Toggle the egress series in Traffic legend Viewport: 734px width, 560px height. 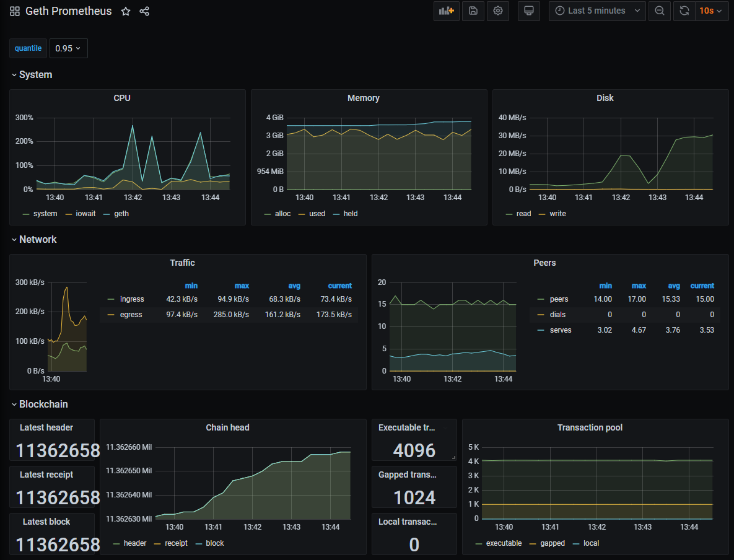coord(131,315)
